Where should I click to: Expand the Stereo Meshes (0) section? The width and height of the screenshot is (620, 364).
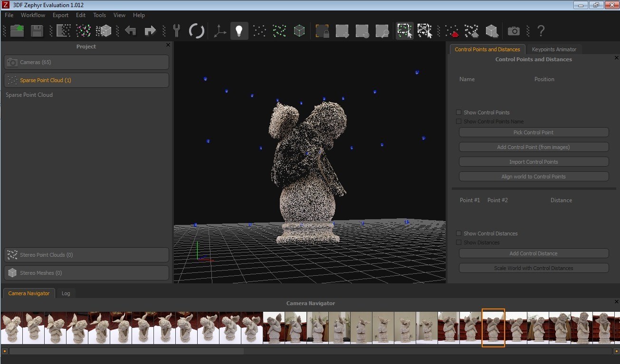(86, 273)
